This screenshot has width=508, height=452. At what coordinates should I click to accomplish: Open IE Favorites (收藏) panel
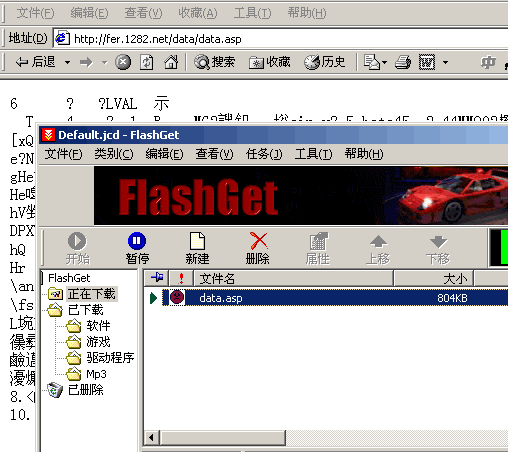[270, 62]
